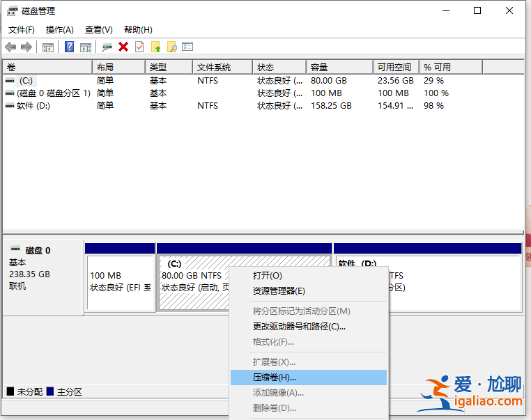
Task: Click the disk icon next to 磁盘 0
Action: pos(15,249)
